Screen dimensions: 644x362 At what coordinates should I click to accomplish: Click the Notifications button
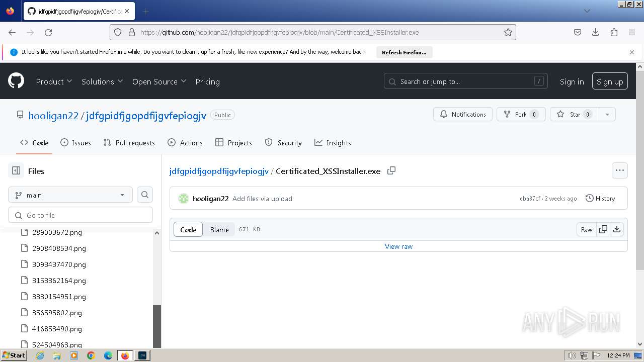coord(463,114)
